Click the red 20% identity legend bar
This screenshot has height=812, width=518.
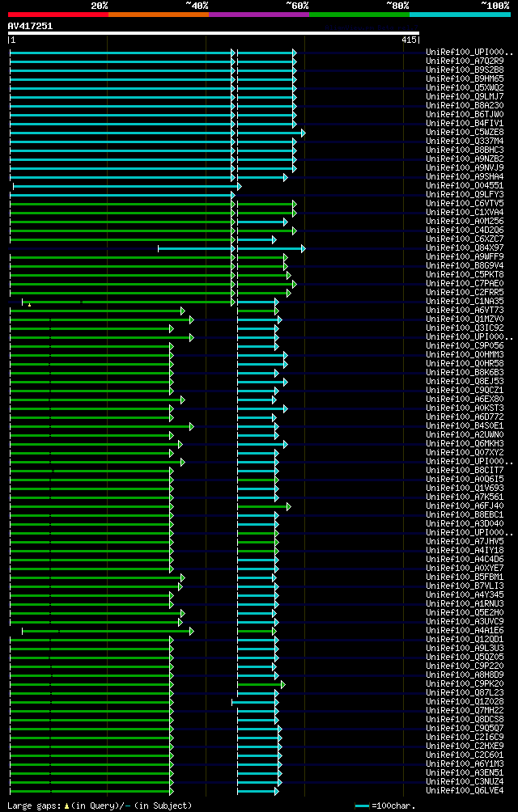[58, 15]
